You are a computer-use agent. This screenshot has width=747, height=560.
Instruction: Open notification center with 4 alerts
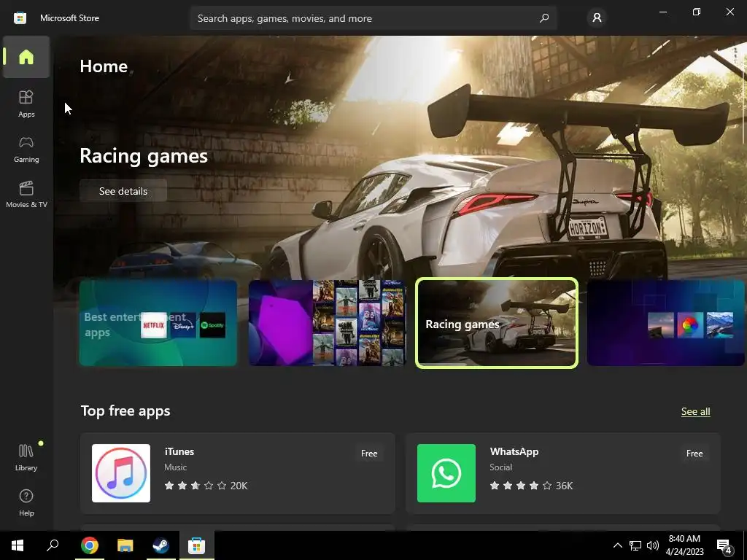[x=724, y=545]
